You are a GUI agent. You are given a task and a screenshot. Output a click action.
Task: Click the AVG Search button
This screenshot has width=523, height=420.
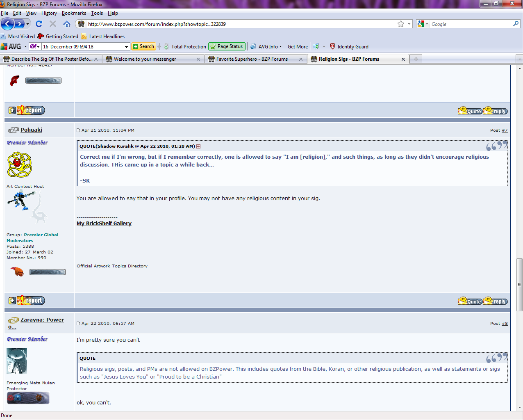[143, 46]
